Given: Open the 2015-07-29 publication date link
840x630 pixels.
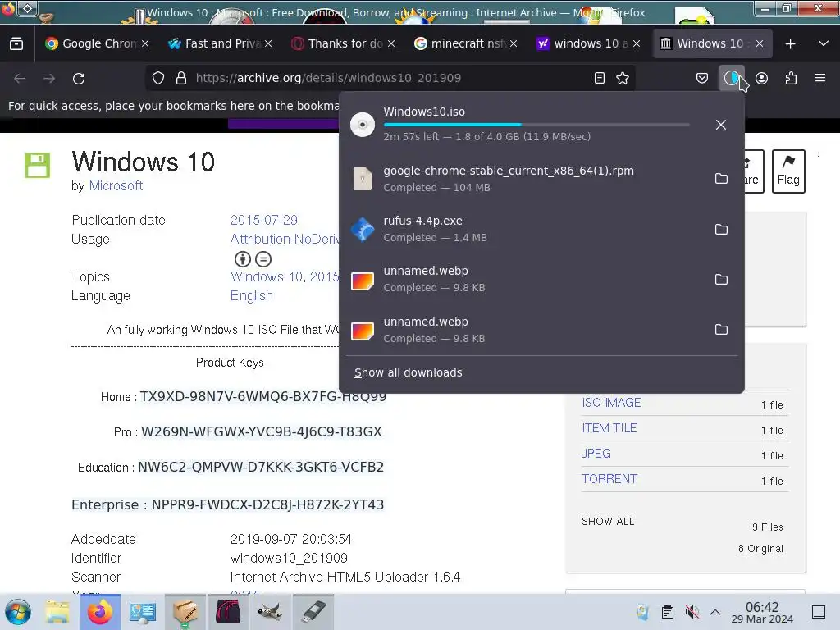Looking at the screenshot, I should (263, 220).
